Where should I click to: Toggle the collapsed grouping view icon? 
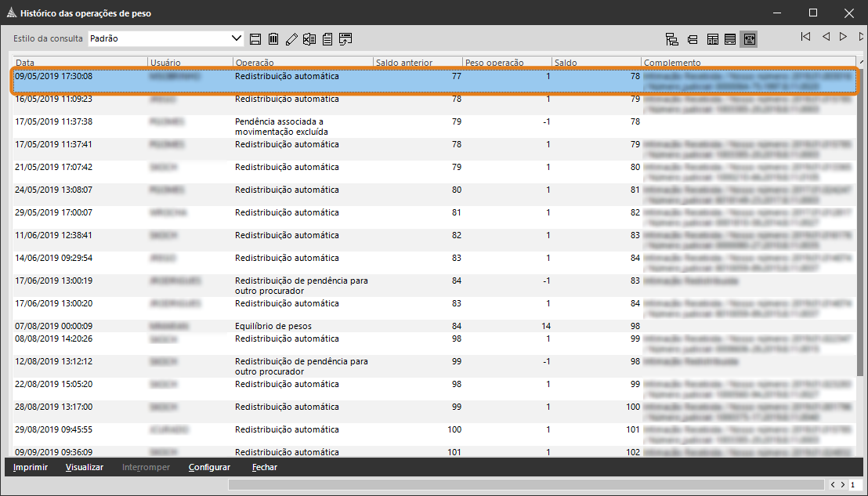(692, 38)
